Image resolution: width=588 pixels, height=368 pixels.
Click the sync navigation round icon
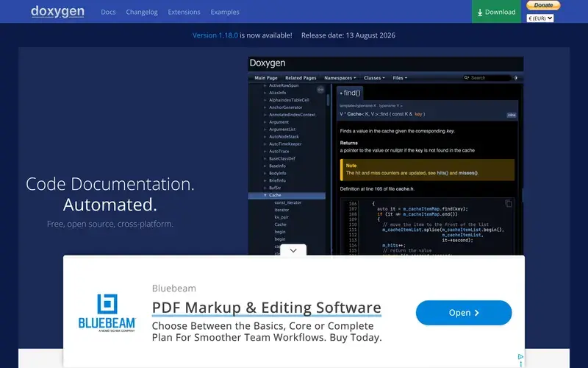click(x=320, y=89)
